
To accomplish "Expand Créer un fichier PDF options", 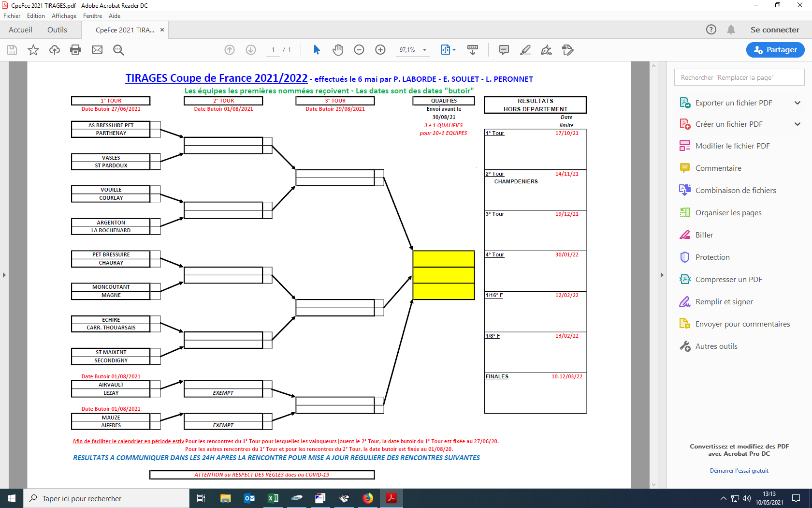I will tap(797, 124).
